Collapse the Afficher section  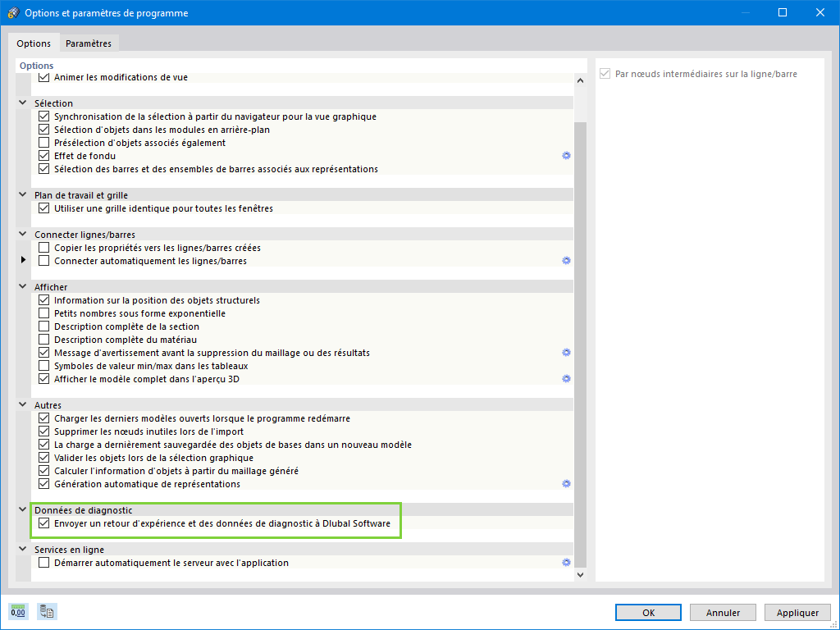[22, 286]
